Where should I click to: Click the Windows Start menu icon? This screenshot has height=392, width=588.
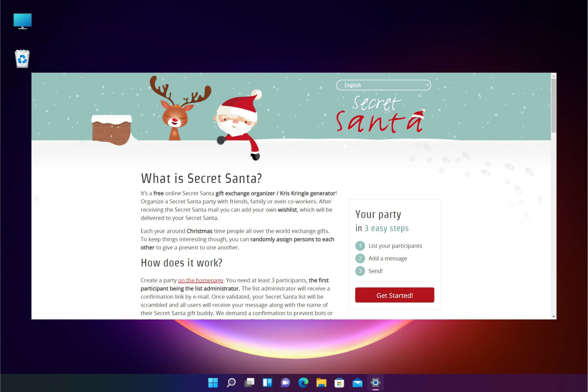tap(213, 383)
